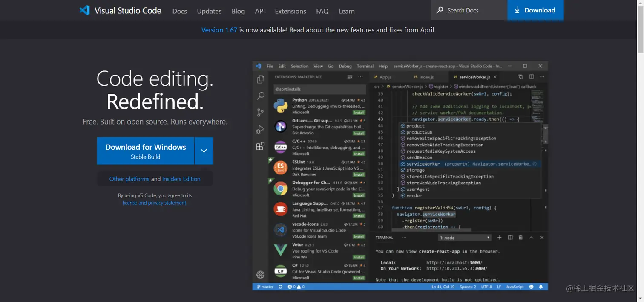Click the vscode-icons extension icon
This screenshot has width=644, height=302.
coord(280,229)
